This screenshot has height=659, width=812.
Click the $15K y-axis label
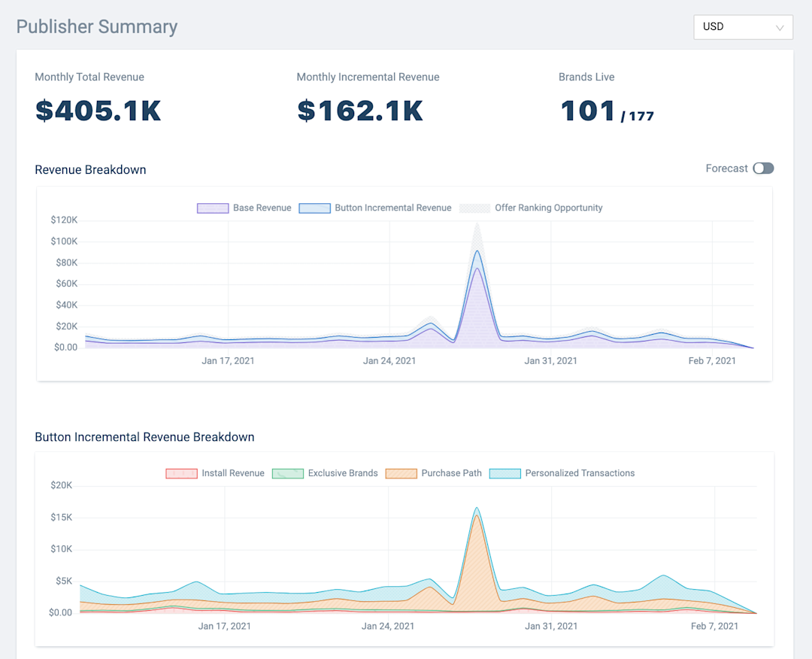62,518
